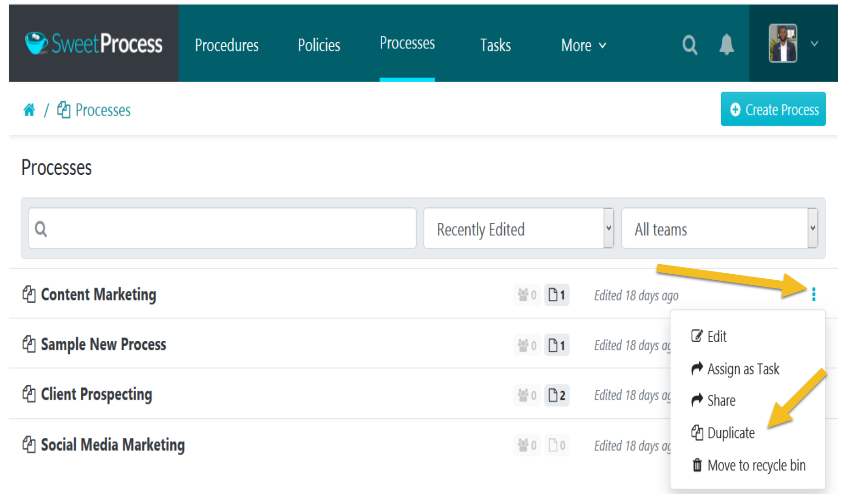The image size is (847, 504).
Task: Open the Procedures tab
Action: [x=227, y=45]
